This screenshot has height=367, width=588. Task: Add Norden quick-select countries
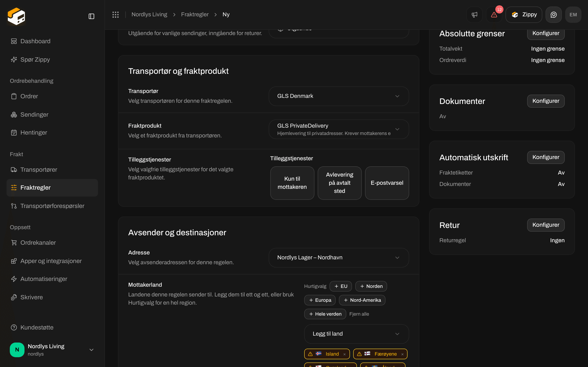tap(371, 286)
